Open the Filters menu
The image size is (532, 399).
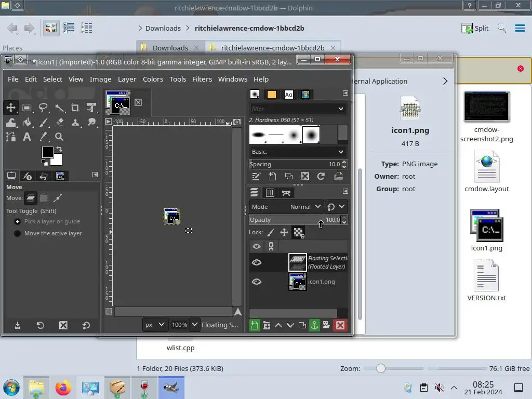(202, 79)
